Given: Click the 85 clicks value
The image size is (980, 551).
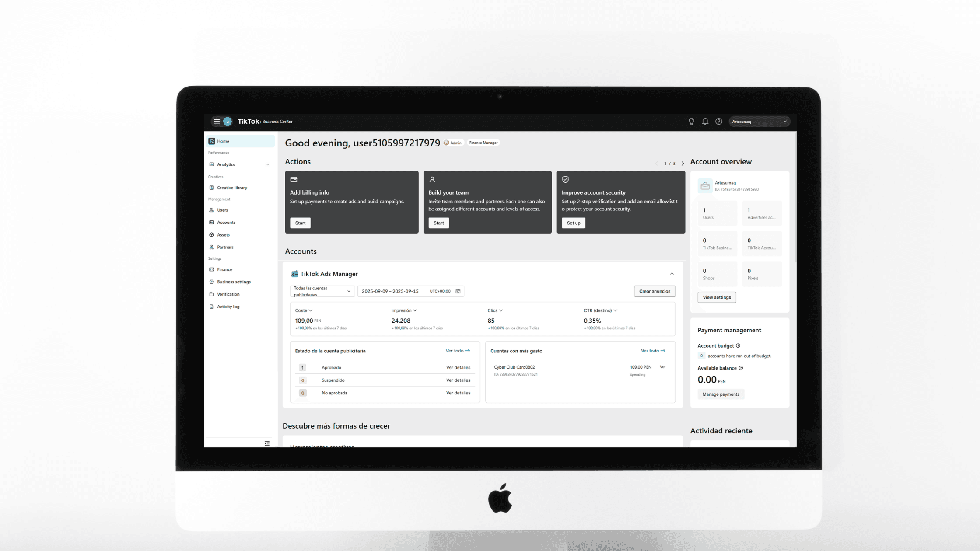Looking at the screenshot, I should [491, 321].
